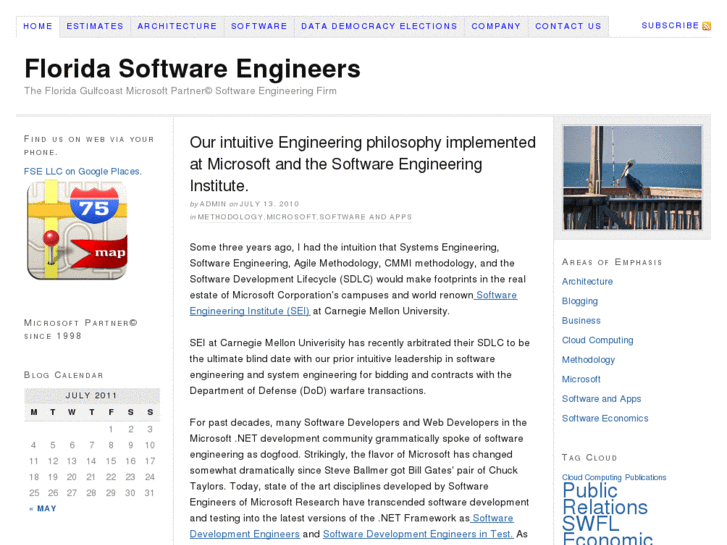The image size is (727, 545).
Task: Open the Estimates menu item
Action: [x=95, y=26]
